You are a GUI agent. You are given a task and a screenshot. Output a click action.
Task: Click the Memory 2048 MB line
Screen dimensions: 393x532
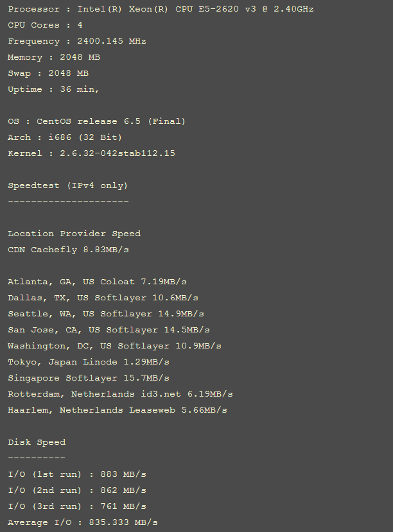pos(54,57)
